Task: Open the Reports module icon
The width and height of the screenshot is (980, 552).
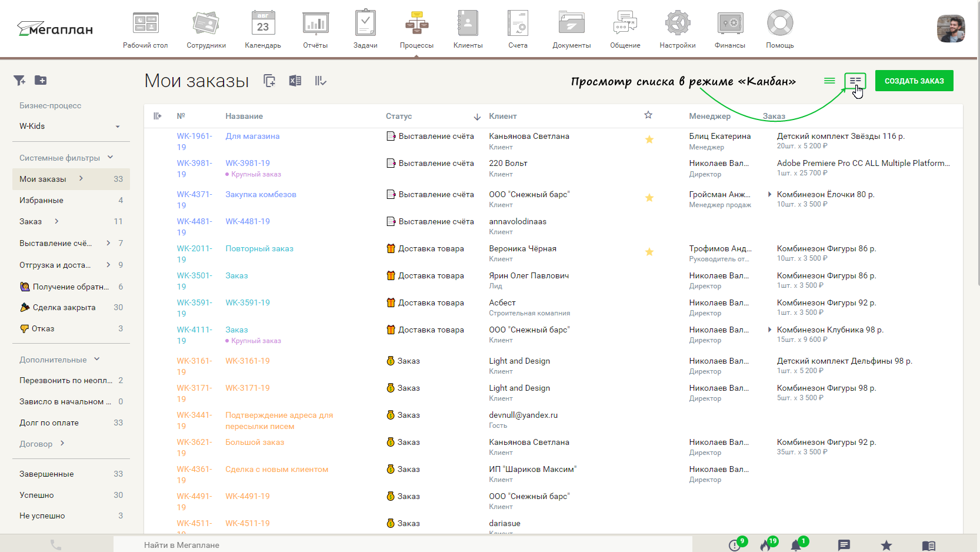Action: click(x=315, y=29)
